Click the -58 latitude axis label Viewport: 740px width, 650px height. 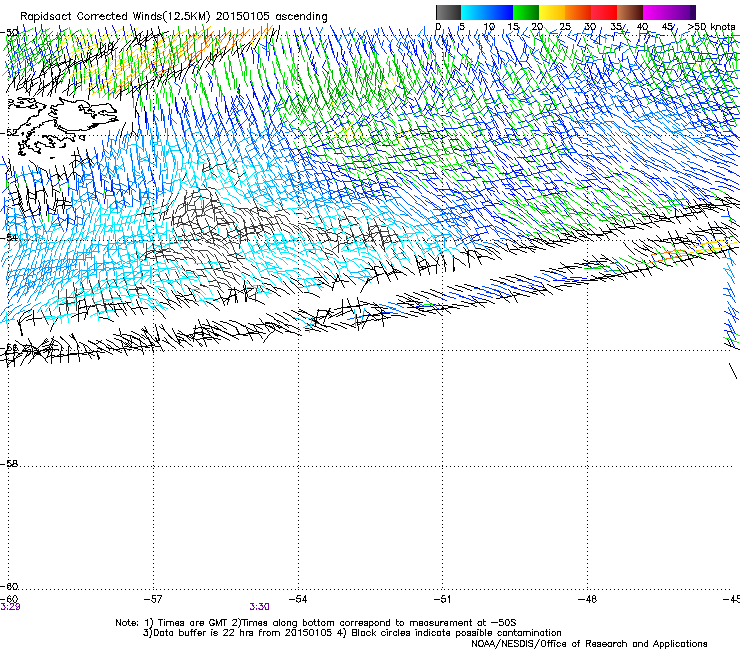9,464
